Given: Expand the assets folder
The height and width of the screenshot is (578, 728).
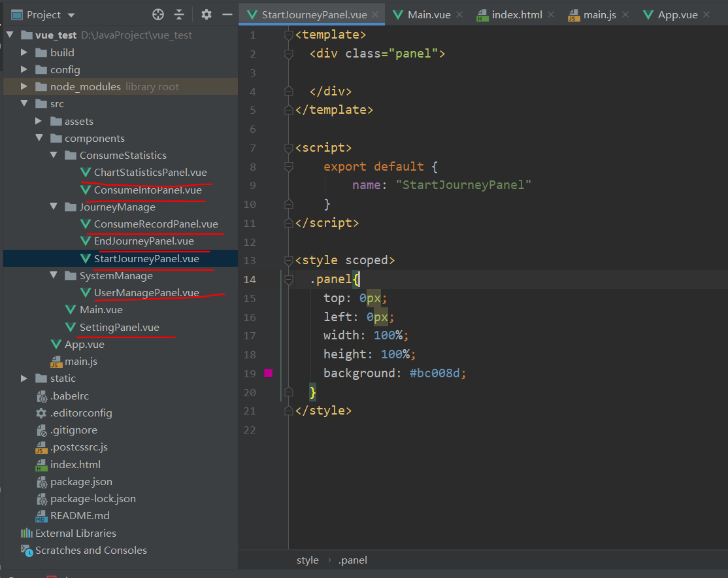Looking at the screenshot, I should coord(39,121).
